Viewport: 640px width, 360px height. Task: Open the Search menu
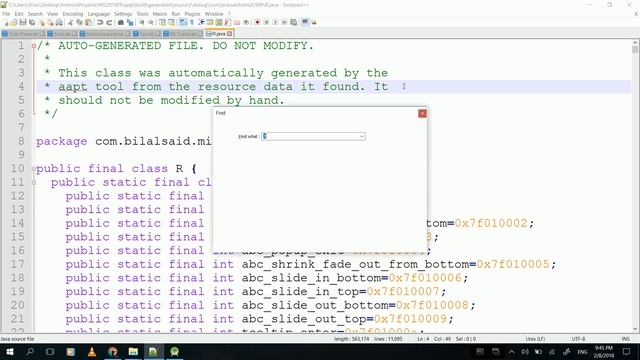(35, 14)
